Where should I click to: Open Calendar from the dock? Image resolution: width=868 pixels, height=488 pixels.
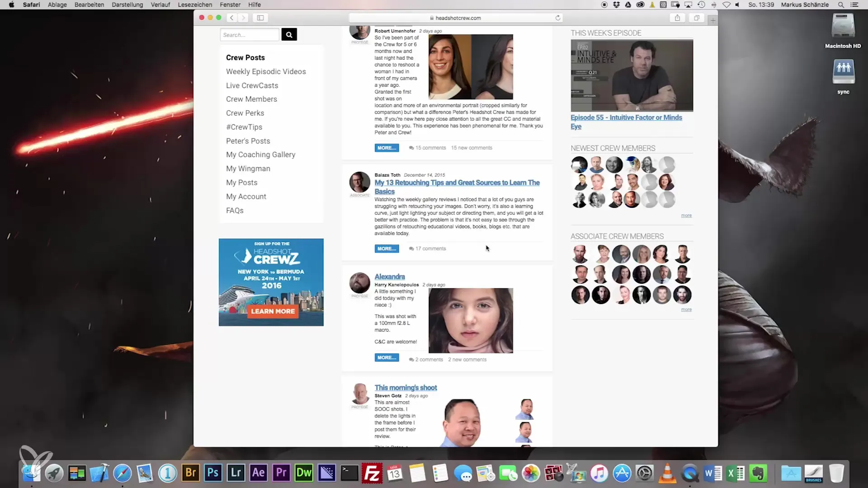[395, 473]
